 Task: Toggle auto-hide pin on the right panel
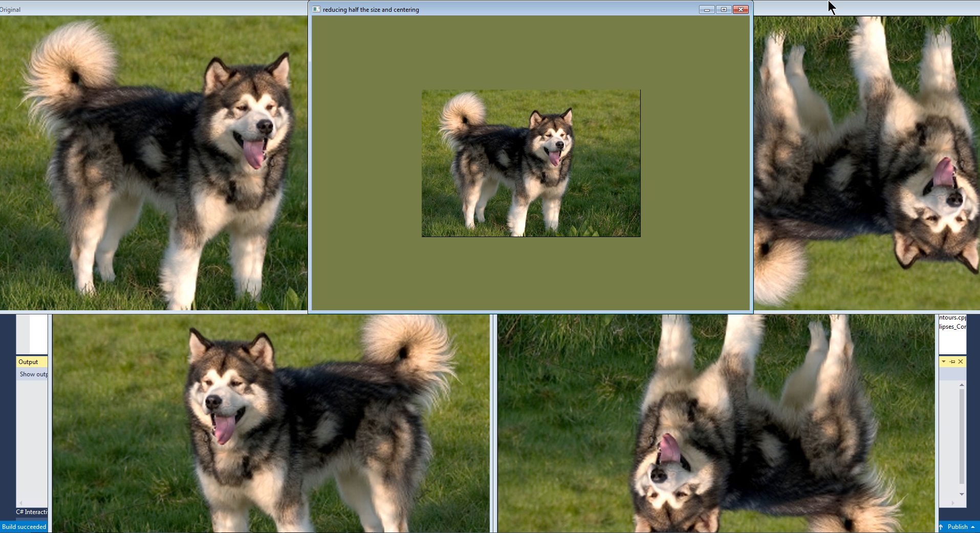point(952,361)
